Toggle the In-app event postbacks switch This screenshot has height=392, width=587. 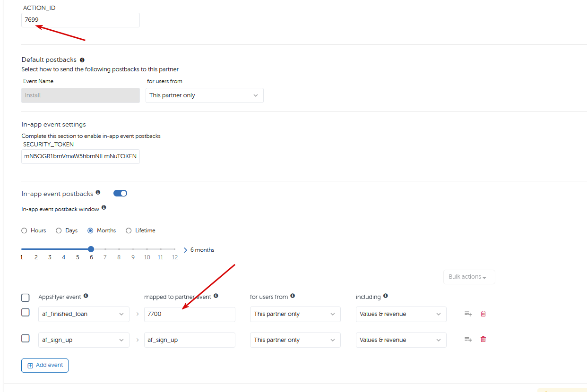click(x=121, y=193)
